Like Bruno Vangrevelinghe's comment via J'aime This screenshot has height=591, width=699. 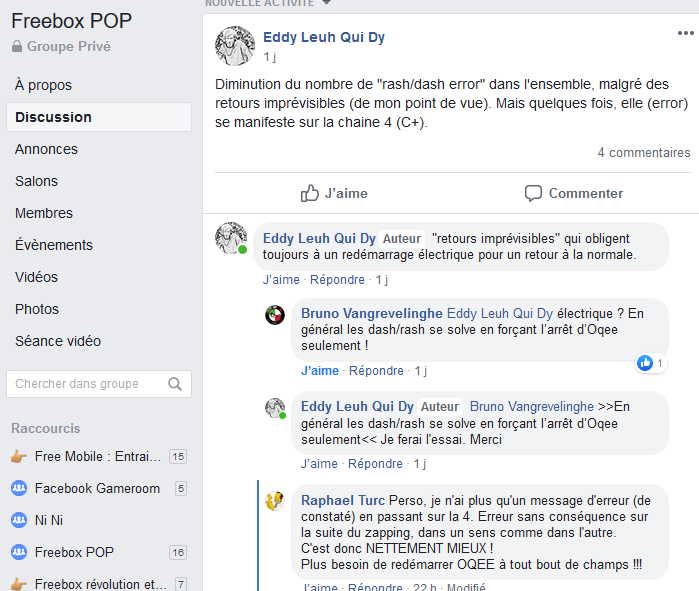pos(319,371)
